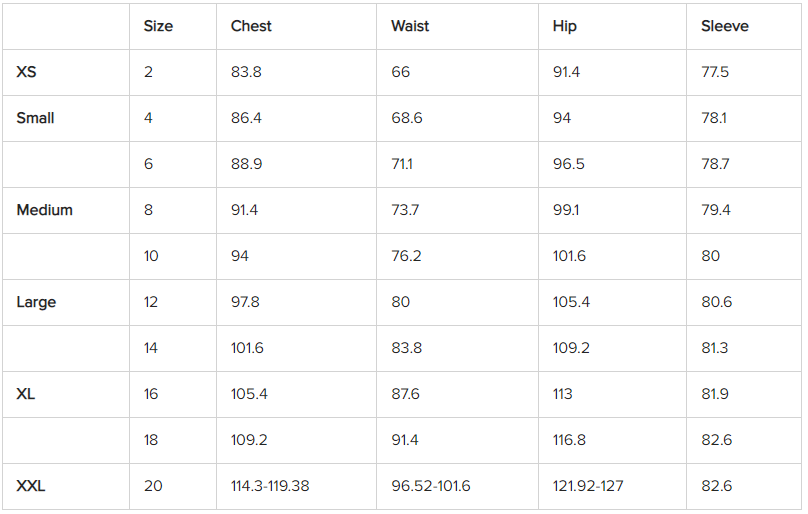Select the Large row label
The image size is (808, 514).
tap(36, 302)
